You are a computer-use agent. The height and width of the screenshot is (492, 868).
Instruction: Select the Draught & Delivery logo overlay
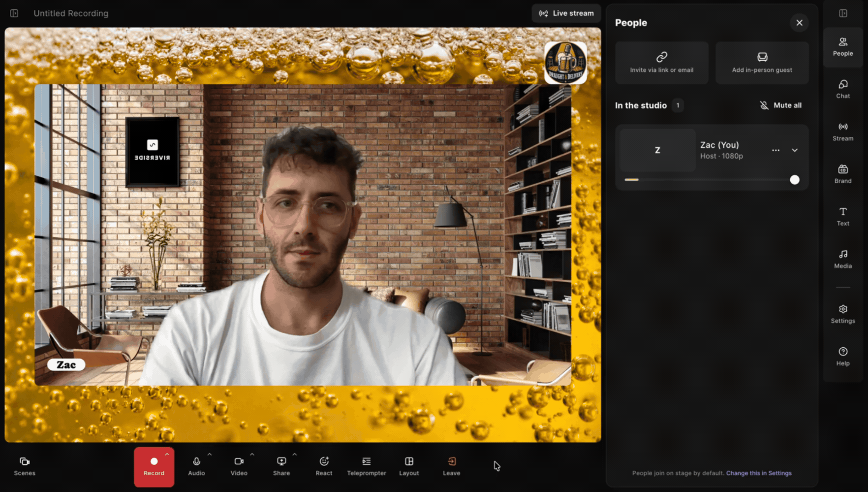click(566, 63)
